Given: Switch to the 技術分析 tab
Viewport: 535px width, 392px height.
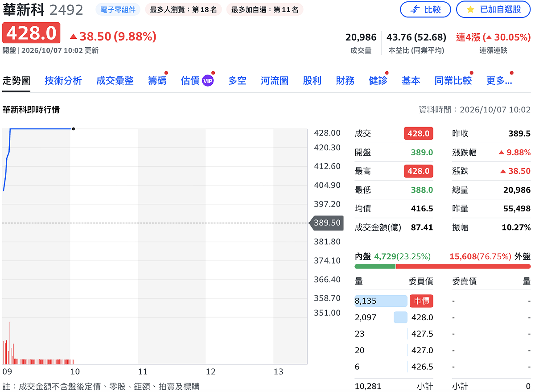Looking at the screenshot, I should tap(63, 81).
